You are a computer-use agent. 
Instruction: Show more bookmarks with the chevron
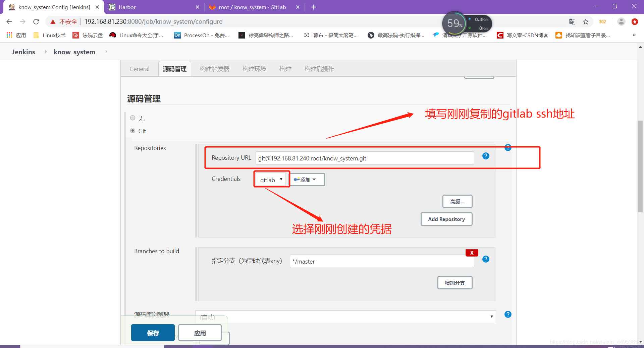point(634,35)
